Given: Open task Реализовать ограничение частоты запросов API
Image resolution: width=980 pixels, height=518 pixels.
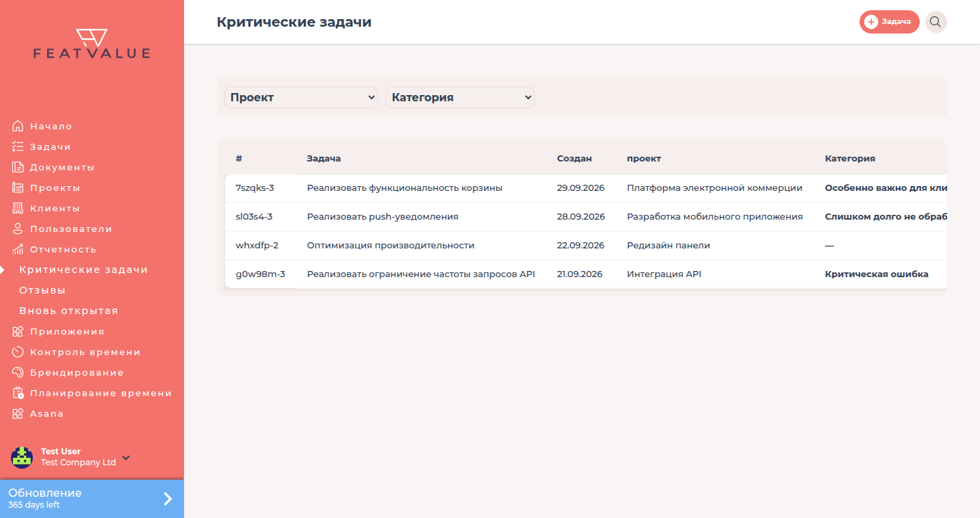Looking at the screenshot, I should coord(421,274).
